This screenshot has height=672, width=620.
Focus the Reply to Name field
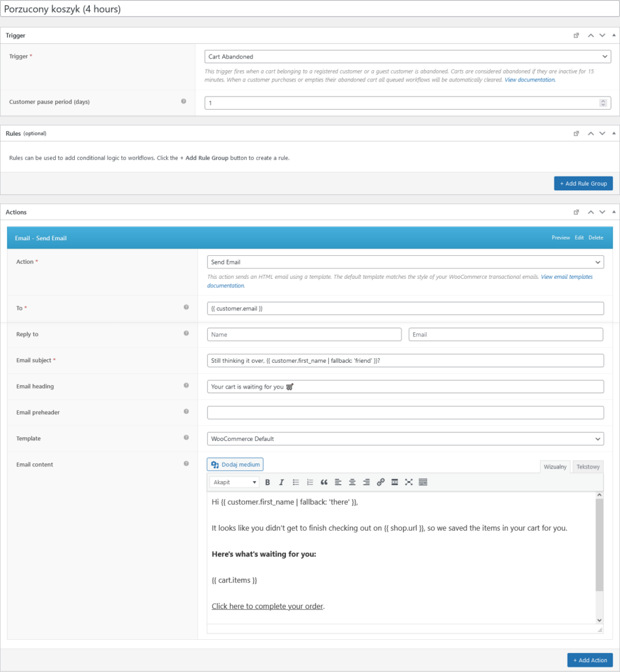[x=304, y=334]
